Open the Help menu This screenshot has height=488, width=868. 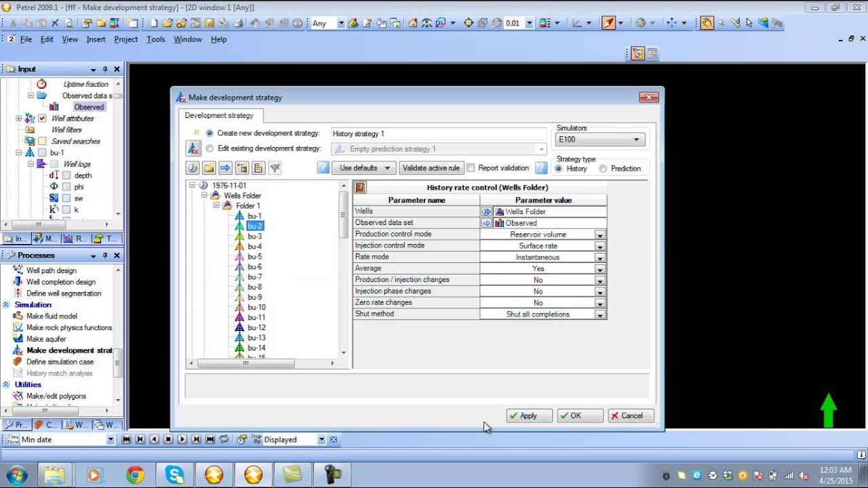point(218,39)
